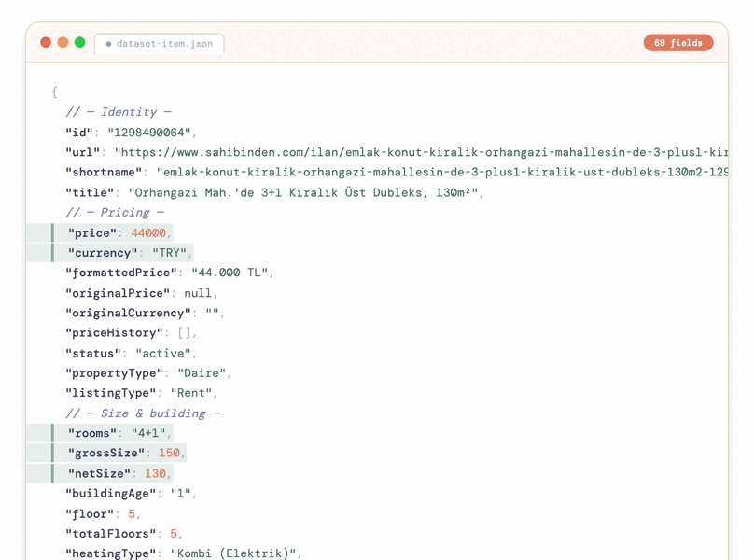Click the orange traffic light window control
The image size is (754, 560).
tap(63, 42)
